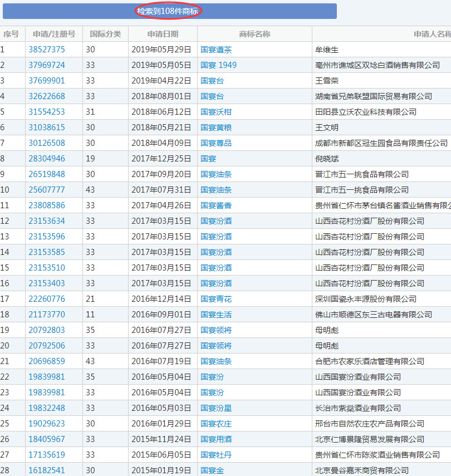Click the 国际分类 column header
Viewport: 451px width, 476px height.
coord(105,34)
